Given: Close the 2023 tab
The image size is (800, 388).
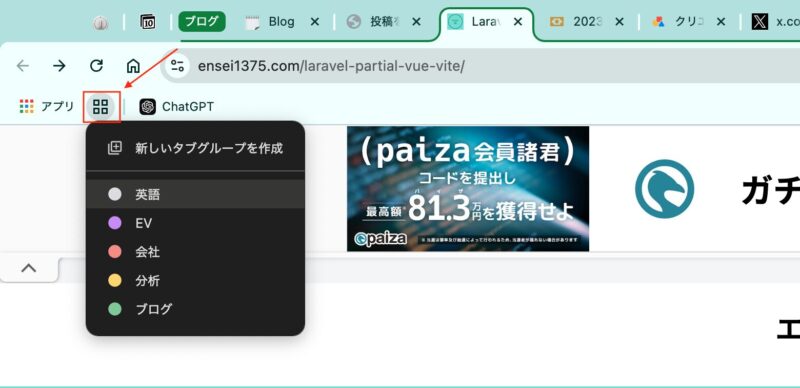Looking at the screenshot, I should coord(619,21).
